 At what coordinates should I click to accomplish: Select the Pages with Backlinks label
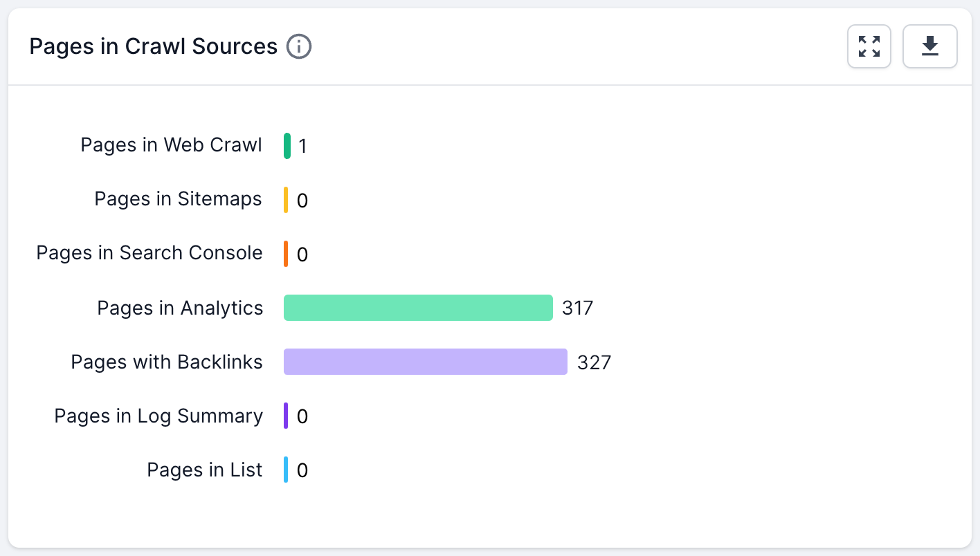pos(167,362)
